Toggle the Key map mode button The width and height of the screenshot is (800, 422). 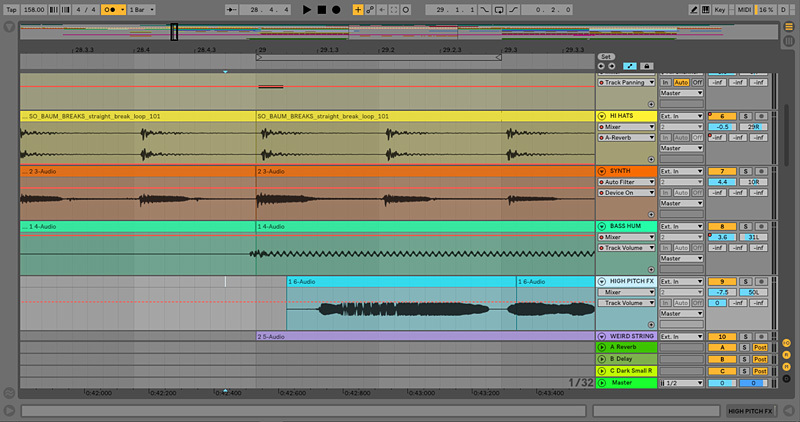(720, 9)
